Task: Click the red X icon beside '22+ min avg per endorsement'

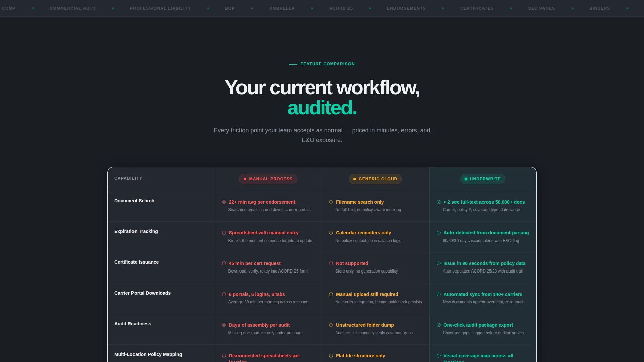Action: [x=224, y=202]
